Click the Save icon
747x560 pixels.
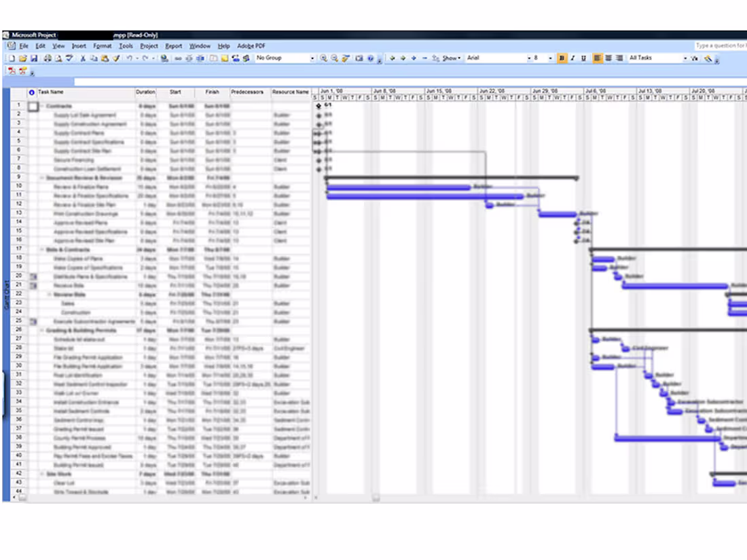pyautogui.click(x=33, y=58)
